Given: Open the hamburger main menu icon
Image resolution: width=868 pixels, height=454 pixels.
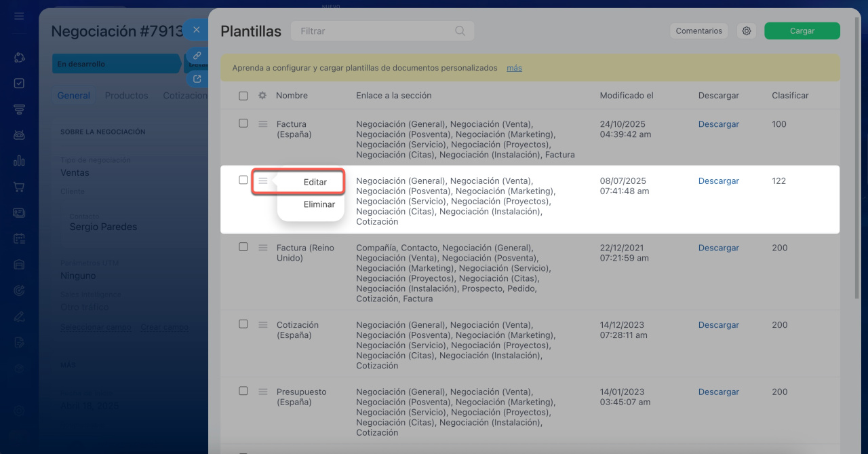Looking at the screenshot, I should pyautogui.click(x=19, y=16).
